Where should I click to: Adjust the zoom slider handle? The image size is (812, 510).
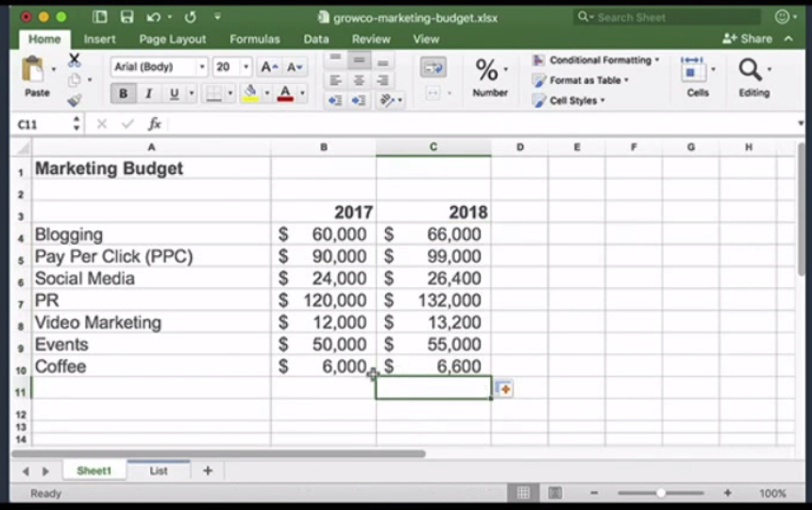point(661,493)
